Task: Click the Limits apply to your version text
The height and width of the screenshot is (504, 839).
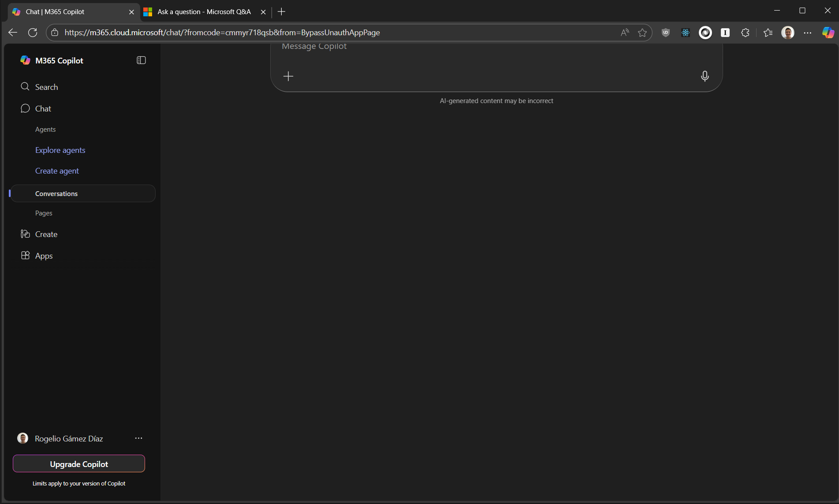Action: pyautogui.click(x=79, y=484)
